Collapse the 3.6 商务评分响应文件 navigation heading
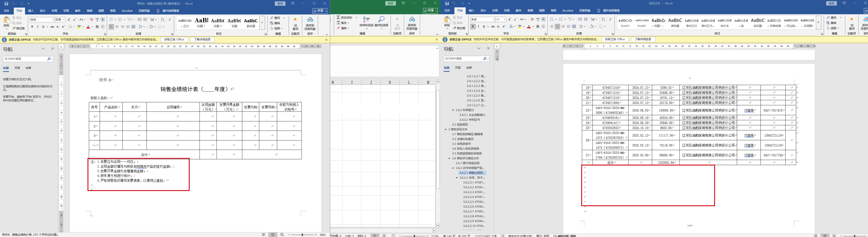Screen dimensions: 868x237 (449, 158)
